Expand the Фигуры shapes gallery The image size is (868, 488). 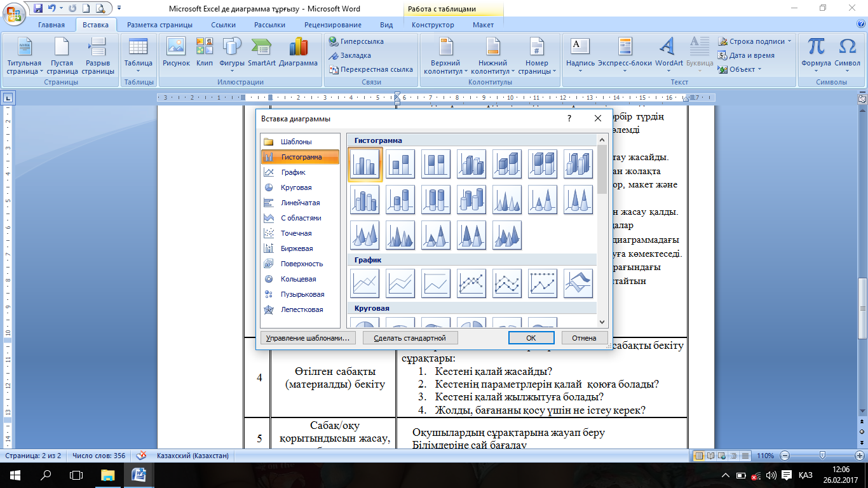click(x=232, y=56)
